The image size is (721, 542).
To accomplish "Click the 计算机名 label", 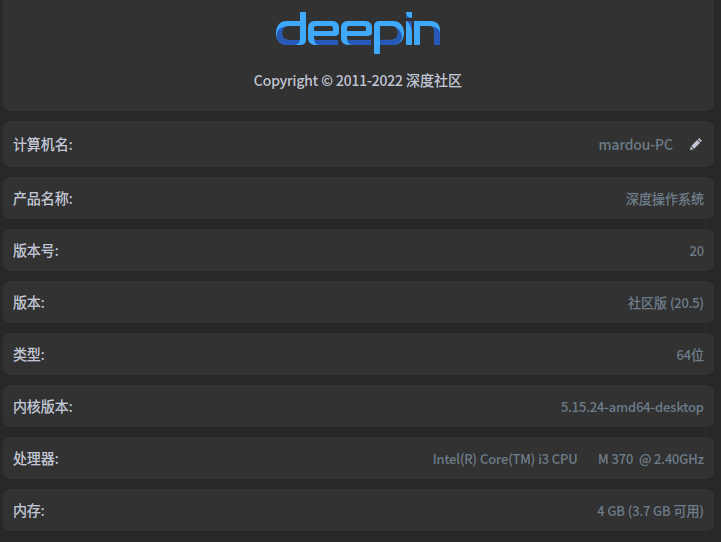I will point(43,145).
